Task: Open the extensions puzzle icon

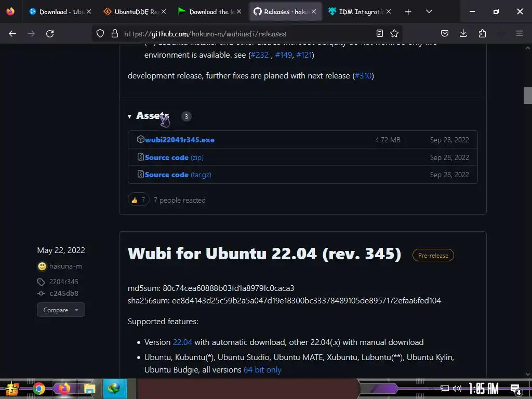Action: pos(482,33)
